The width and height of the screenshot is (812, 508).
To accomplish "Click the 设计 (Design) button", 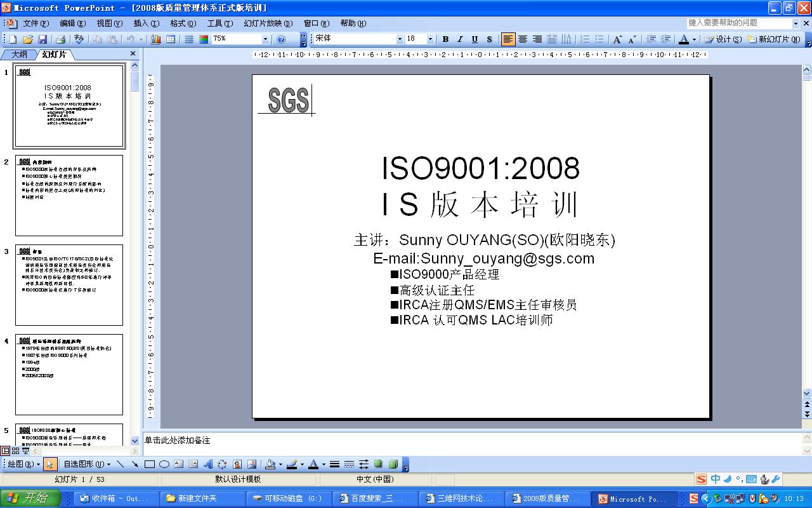I will click(723, 39).
